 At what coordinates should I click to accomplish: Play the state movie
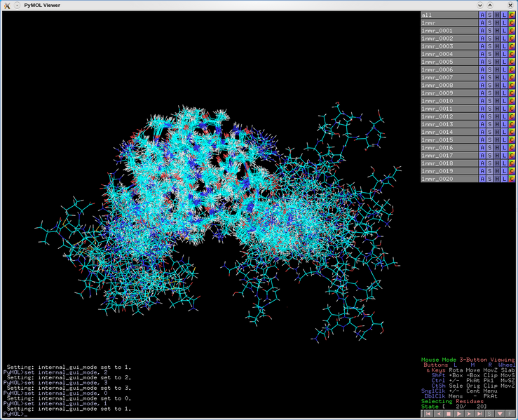click(461, 414)
